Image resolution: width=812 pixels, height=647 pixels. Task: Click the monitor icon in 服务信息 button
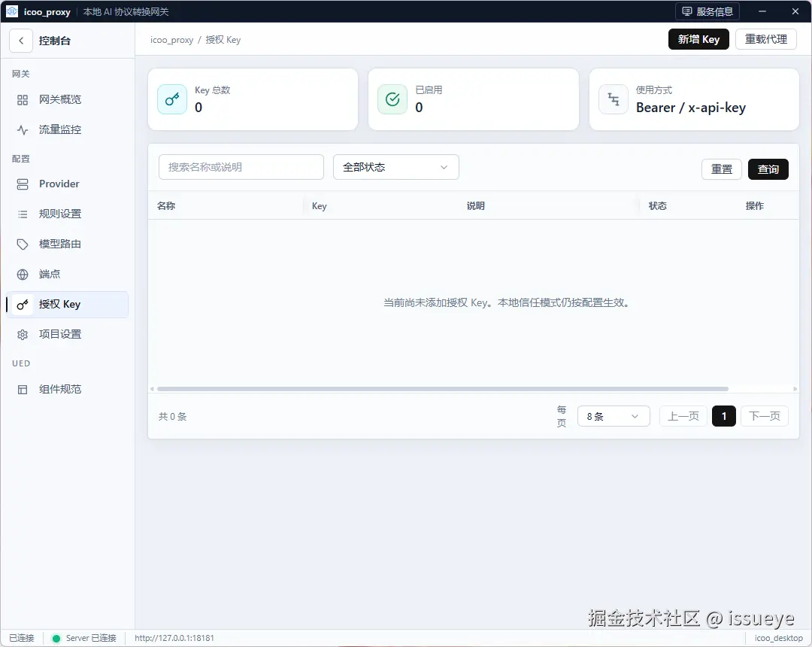tap(686, 11)
